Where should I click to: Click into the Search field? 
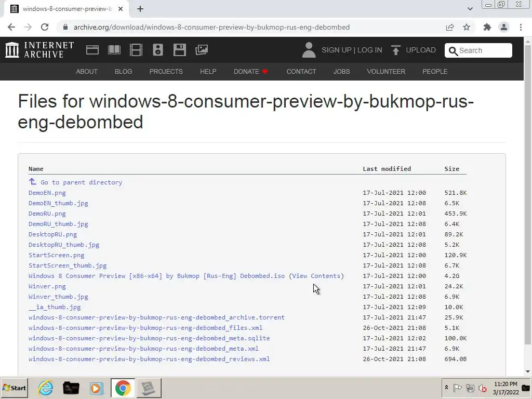coord(478,50)
